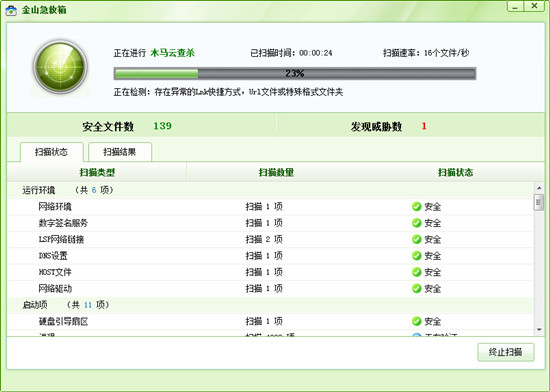
Task: Select the LSP网络链接 row
Action: click(270, 239)
